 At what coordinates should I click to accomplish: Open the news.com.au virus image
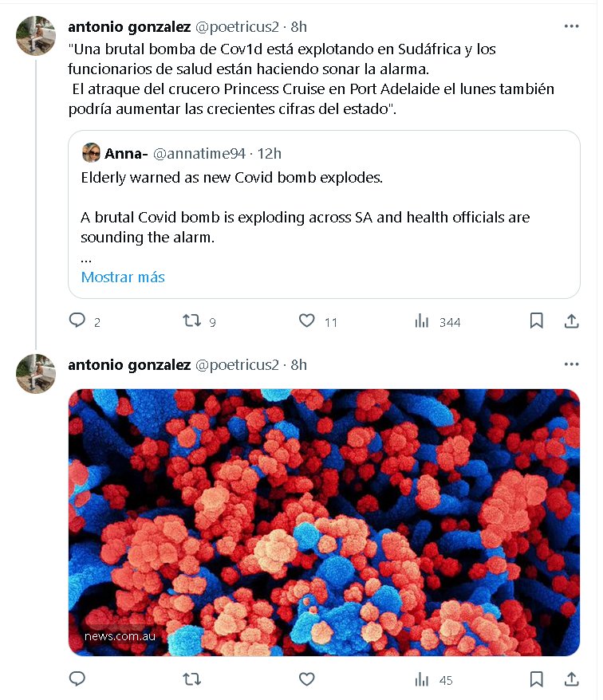(x=324, y=522)
